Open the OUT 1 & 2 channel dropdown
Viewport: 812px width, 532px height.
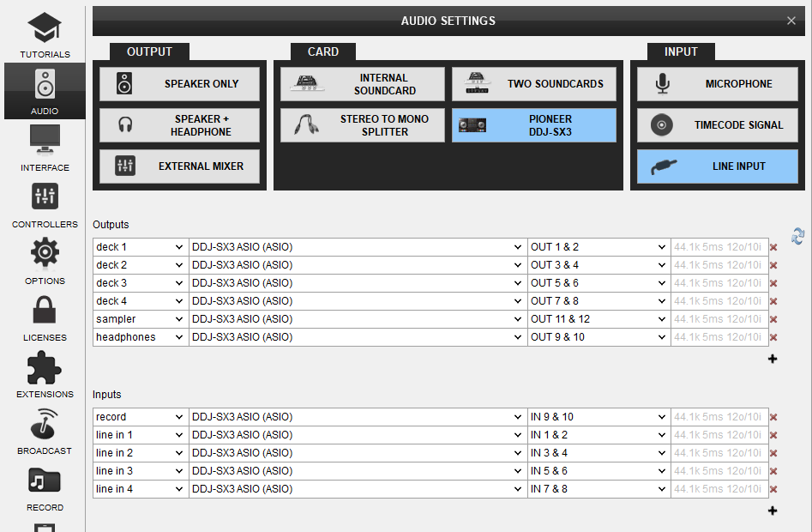point(598,247)
